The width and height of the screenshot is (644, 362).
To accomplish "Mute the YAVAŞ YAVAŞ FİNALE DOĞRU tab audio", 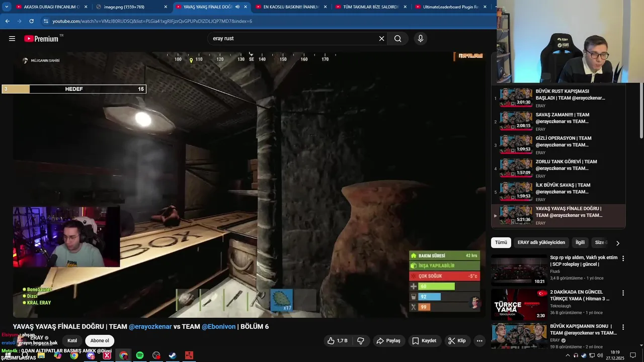I will click(237, 7).
